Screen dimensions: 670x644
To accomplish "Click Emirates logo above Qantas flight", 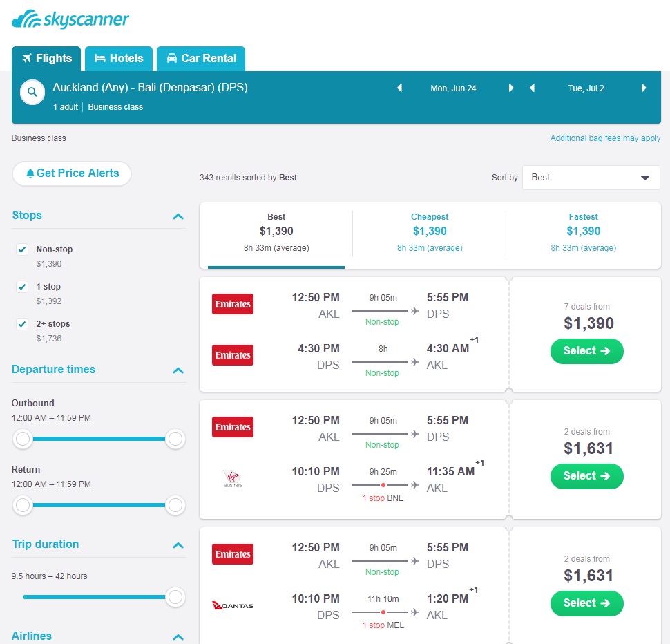I will 233,554.
